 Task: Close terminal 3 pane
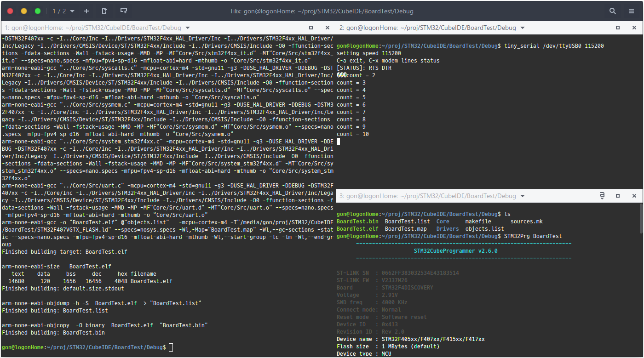pos(635,196)
